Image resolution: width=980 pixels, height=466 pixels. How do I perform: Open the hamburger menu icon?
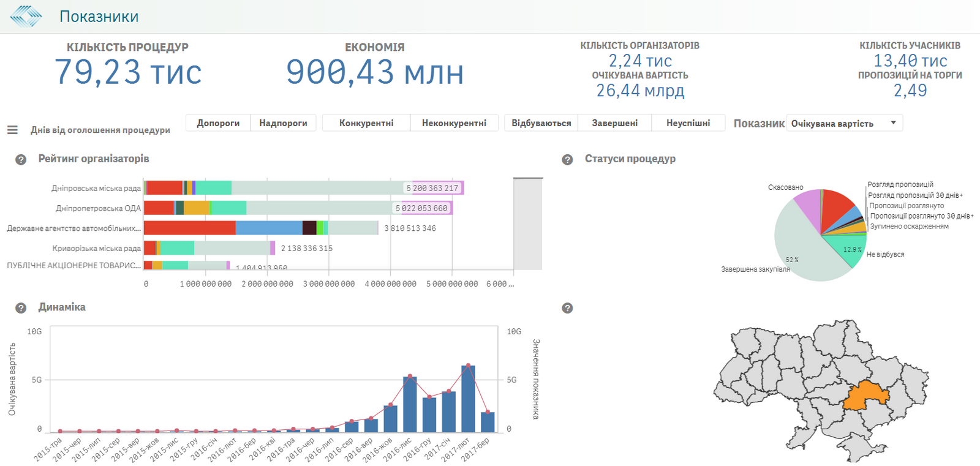pos(12,130)
